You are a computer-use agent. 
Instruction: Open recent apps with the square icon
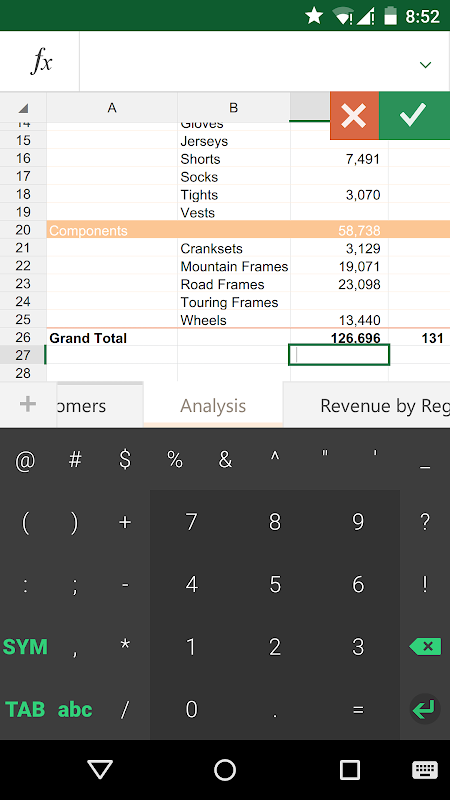pyautogui.click(x=349, y=769)
